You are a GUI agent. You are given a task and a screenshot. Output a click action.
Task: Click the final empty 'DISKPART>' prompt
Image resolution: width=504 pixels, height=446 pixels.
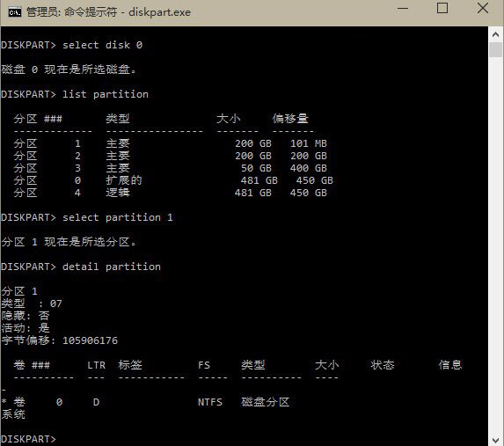(29, 439)
